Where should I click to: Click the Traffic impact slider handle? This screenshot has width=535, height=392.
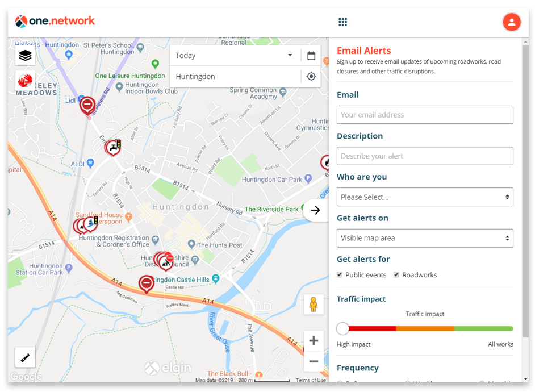click(x=342, y=328)
